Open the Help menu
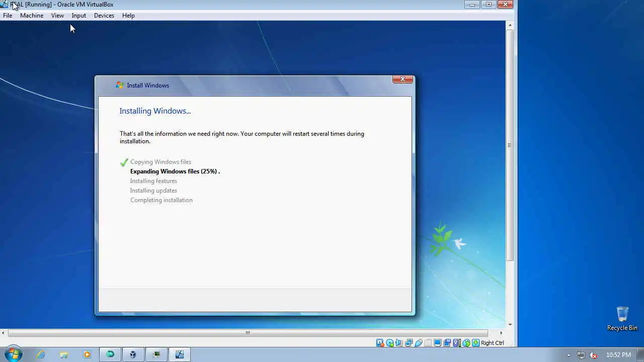Viewport: 644px width, 362px height. pyautogui.click(x=128, y=16)
